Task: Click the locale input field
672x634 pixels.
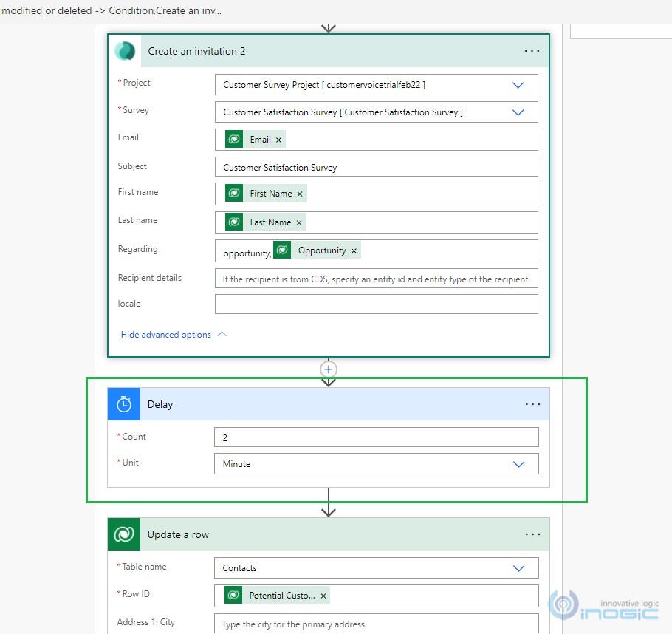Action: click(x=377, y=304)
